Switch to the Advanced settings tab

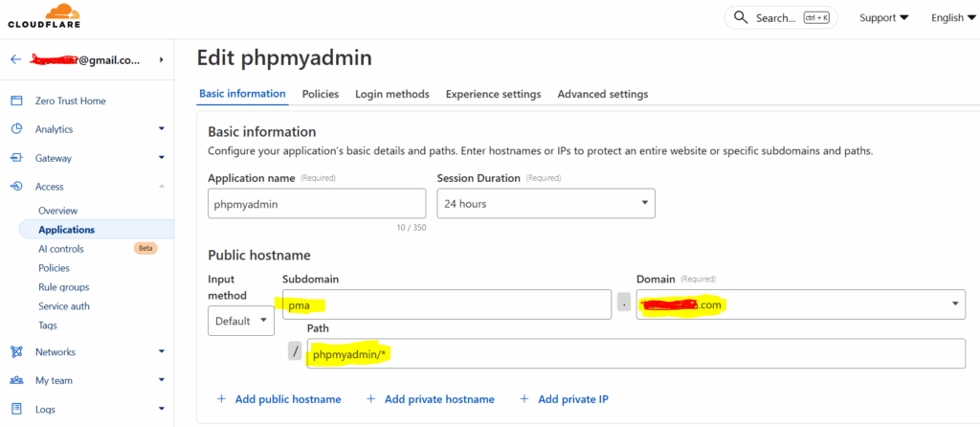click(x=603, y=94)
